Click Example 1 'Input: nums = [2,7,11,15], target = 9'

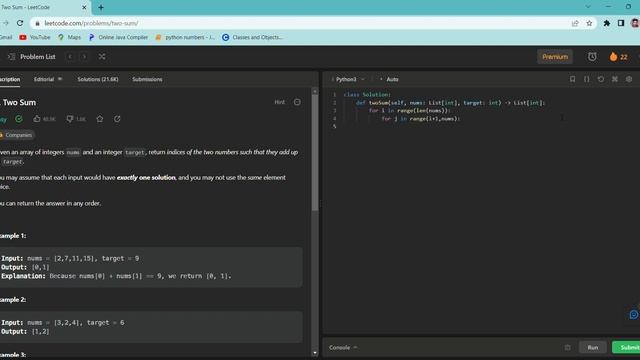tap(70, 258)
